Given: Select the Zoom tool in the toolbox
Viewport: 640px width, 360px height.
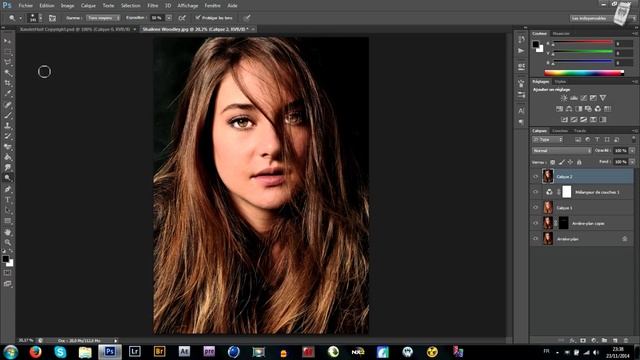Looking at the screenshot, I should coord(7,242).
